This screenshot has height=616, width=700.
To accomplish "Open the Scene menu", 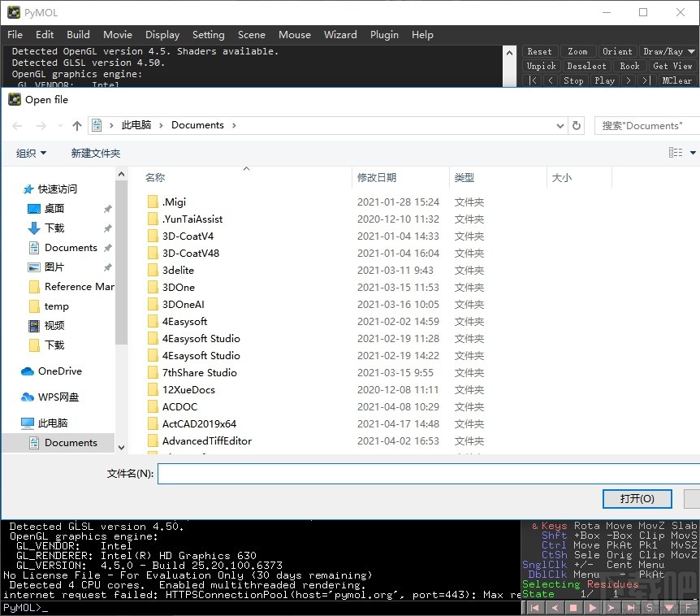I will click(252, 34).
